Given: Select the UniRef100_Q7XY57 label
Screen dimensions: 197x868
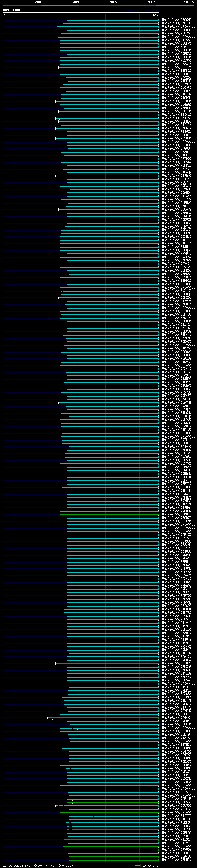Looking at the screenshot, I should tap(176, 118).
